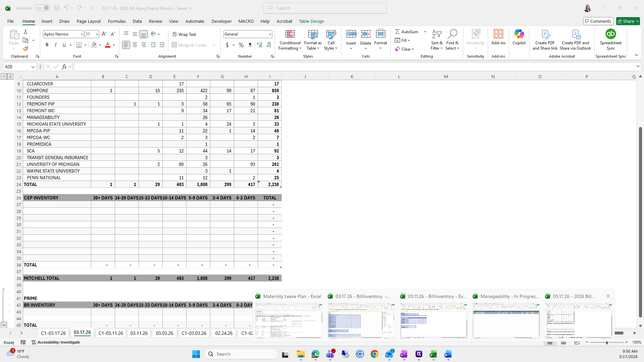Image resolution: width=644 pixels, height=362 pixels.
Task: Click Spreadsheet Sync QuickBooks icon
Action: click(x=610, y=34)
